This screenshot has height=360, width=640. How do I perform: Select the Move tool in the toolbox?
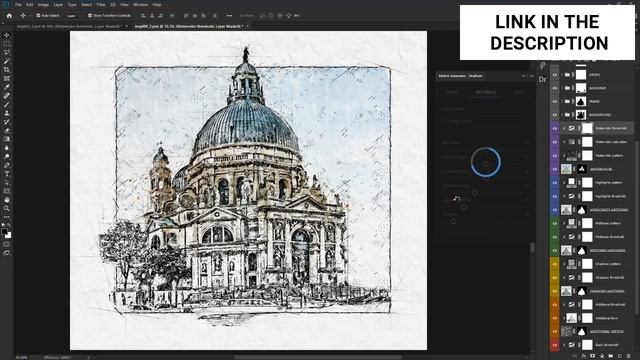tap(7, 35)
